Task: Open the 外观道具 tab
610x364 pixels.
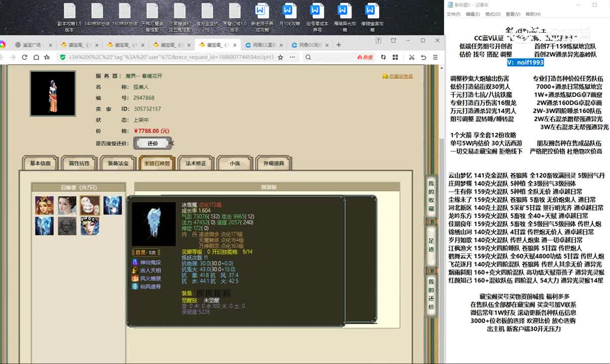Action: pyautogui.click(x=274, y=163)
